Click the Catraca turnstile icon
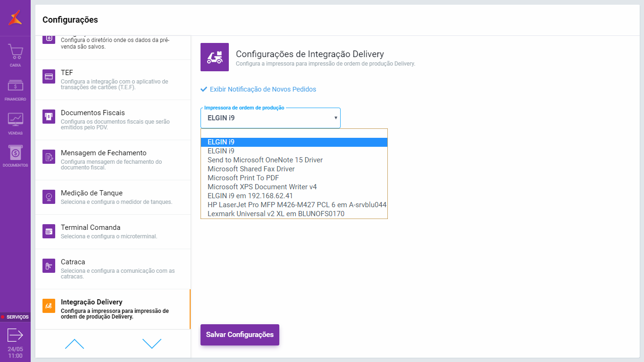The image size is (644, 362). pyautogui.click(x=49, y=266)
